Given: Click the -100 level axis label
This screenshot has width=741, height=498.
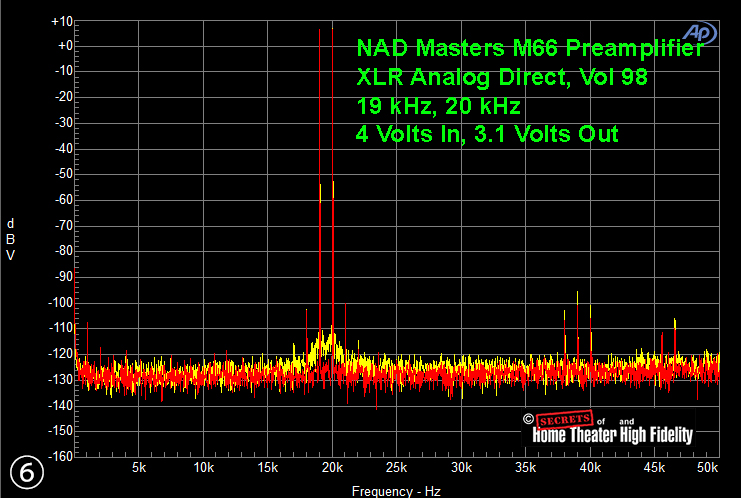Looking at the screenshot, I should [x=60, y=302].
